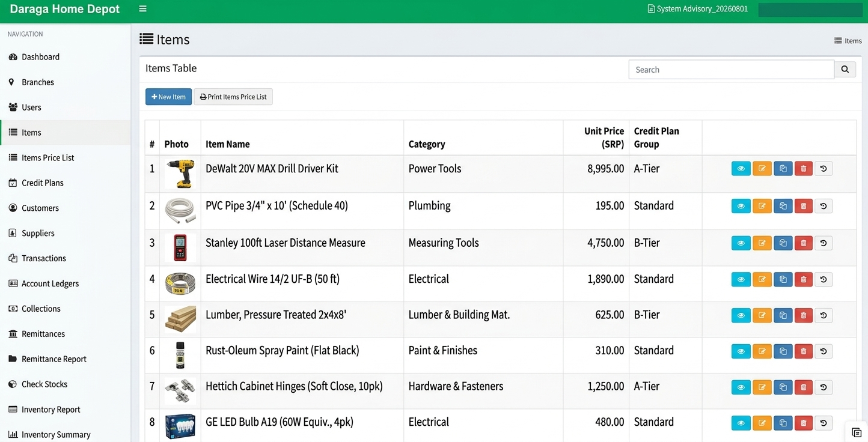
Task: Open Transactions from the navigation
Action: tap(65, 259)
